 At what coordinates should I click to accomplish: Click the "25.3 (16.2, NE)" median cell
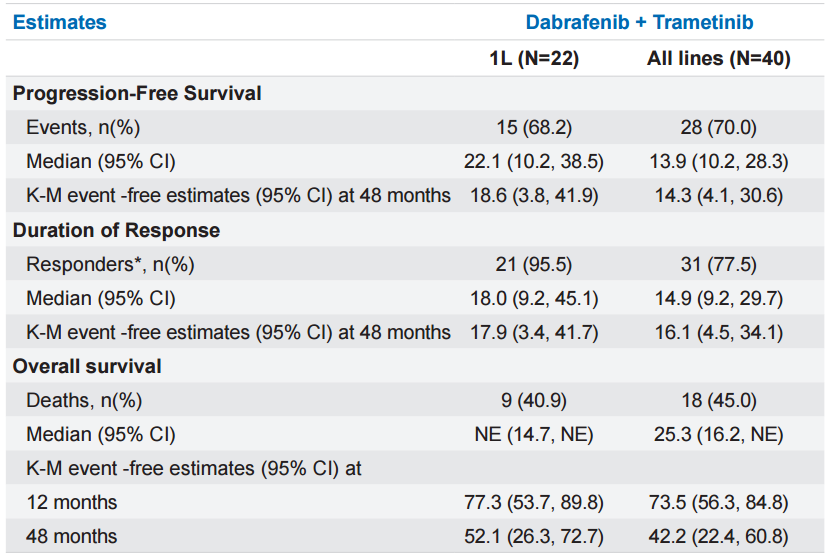tap(719, 434)
